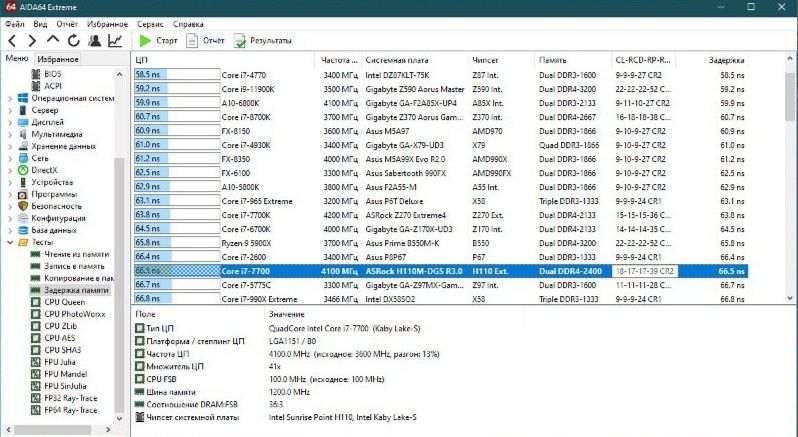Open the graph chart toolbar icon

pos(115,41)
